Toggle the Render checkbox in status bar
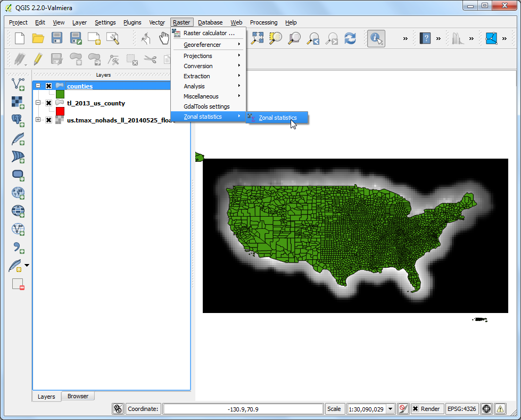The image size is (521, 420). (415, 409)
